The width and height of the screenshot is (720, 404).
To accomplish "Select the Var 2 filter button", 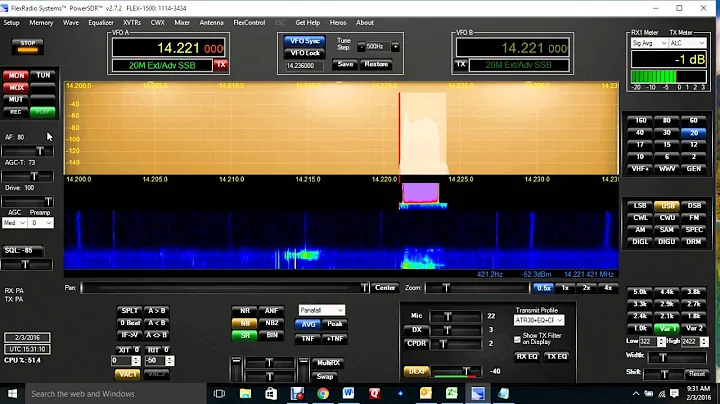I will point(693,328).
